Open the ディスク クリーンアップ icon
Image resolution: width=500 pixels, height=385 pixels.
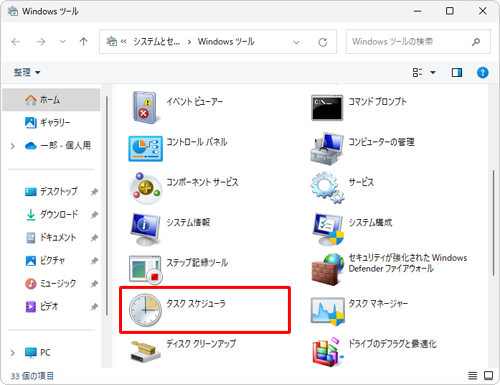tap(145, 352)
